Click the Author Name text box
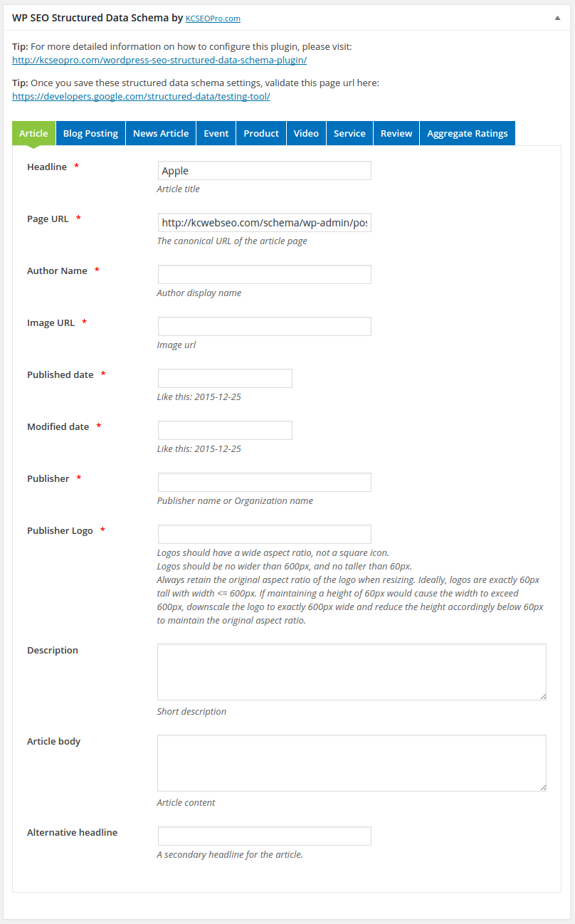 [264, 275]
